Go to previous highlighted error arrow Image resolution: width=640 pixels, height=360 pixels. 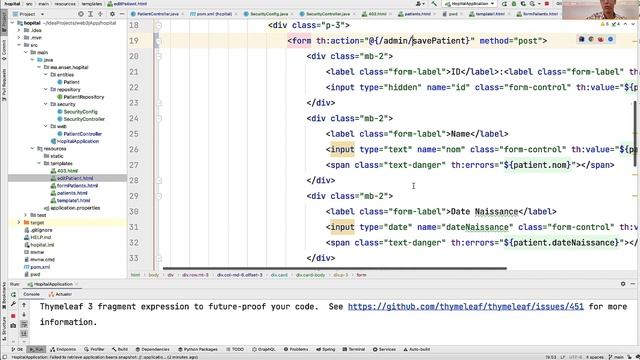625,24
